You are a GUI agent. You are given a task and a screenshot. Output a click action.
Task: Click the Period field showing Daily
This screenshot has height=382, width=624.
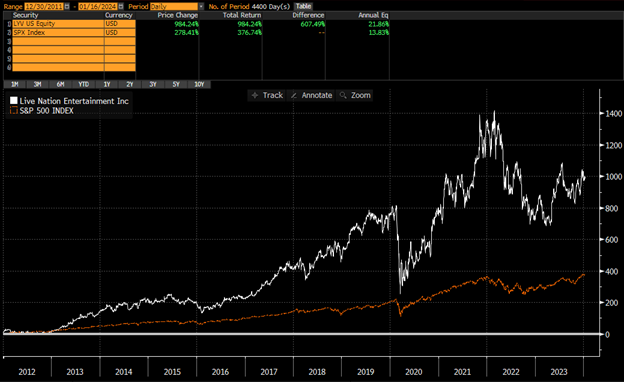click(174, 6)
